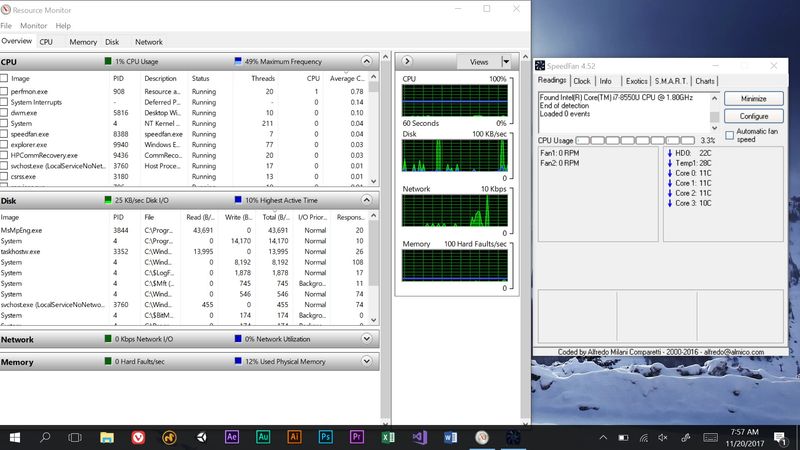The image size is (800, 450).
Task: Open the Windows Start menu
Action: pos(15,437)
